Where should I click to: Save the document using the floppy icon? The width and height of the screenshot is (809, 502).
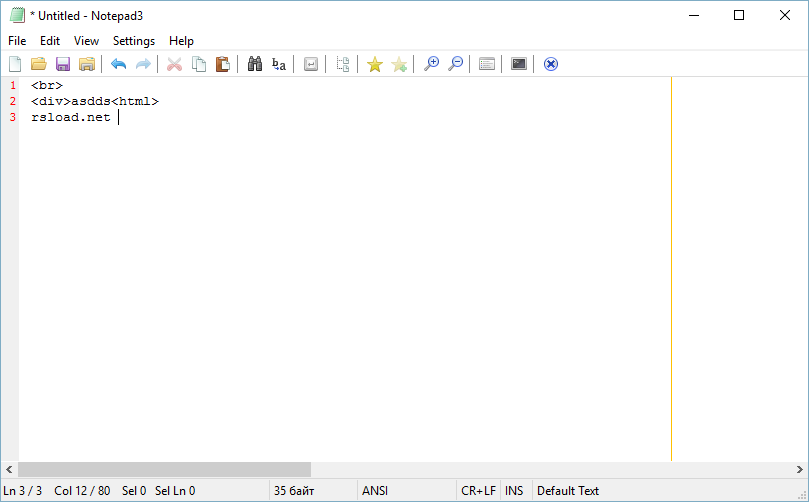(63, 64)
